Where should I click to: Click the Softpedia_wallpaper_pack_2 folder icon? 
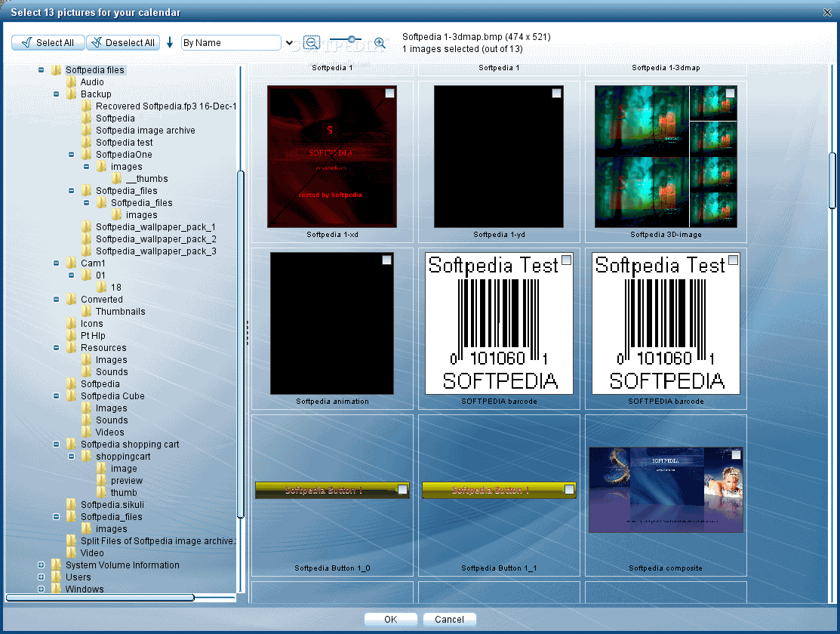pyautogui.click(x=86, y=239)
